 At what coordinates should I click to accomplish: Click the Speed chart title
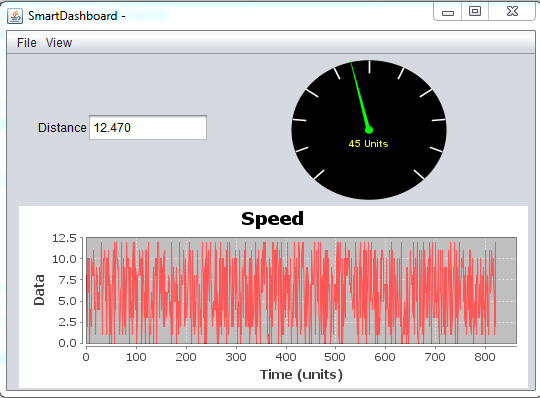(272, 219)
